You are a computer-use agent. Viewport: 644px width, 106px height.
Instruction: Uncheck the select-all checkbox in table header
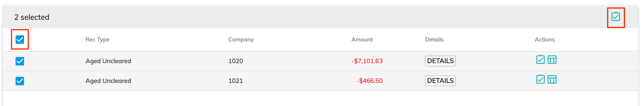(20, 39)
